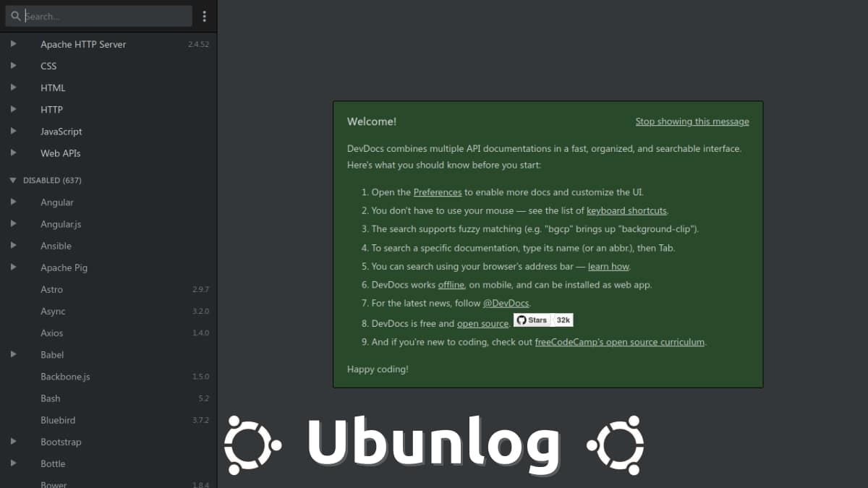Expand the Web APIs documentation tree
868x488 pixels.
click(x=13, y=153)
